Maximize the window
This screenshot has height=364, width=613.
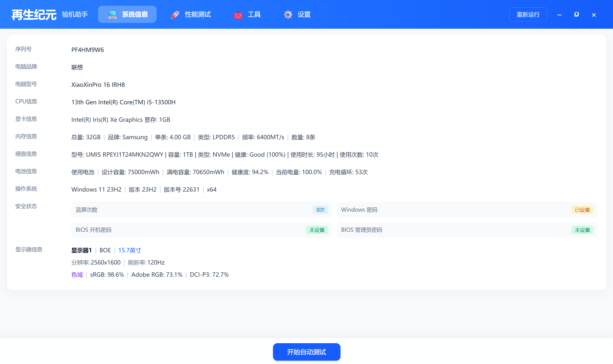click(576, 15)
